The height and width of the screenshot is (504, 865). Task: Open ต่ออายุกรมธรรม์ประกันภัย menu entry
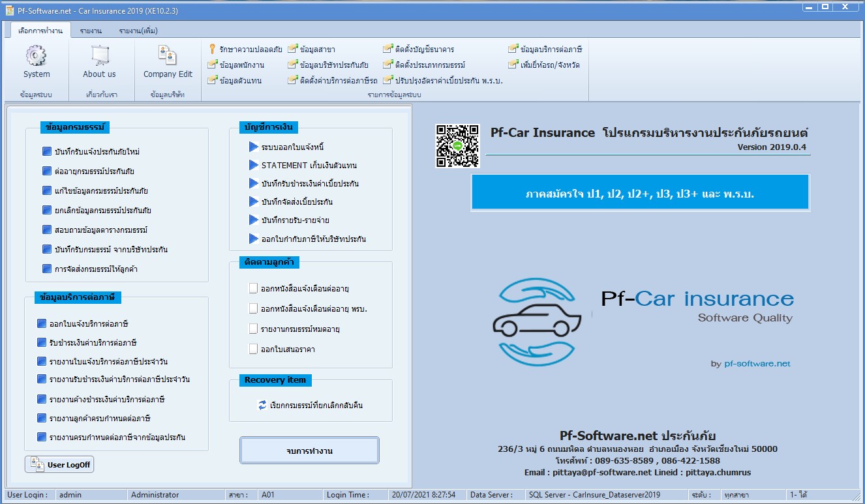point(89,171)
